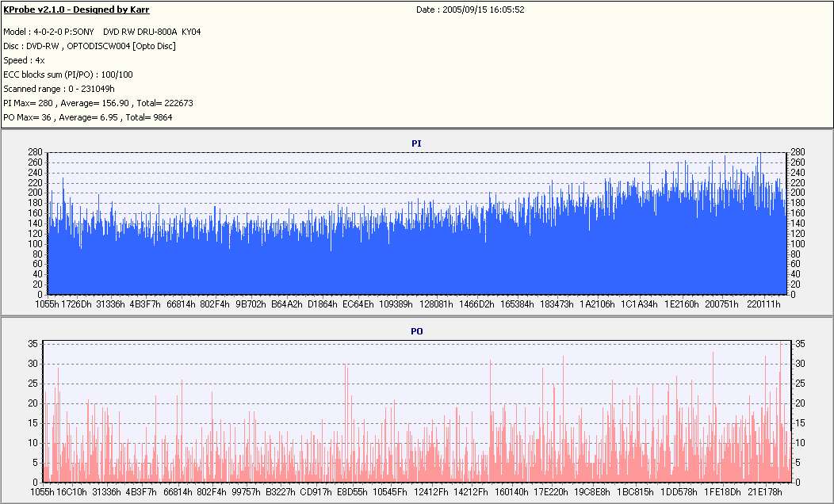Click PI axis label 1055h
834x504 pixels.
coord(47,304)
